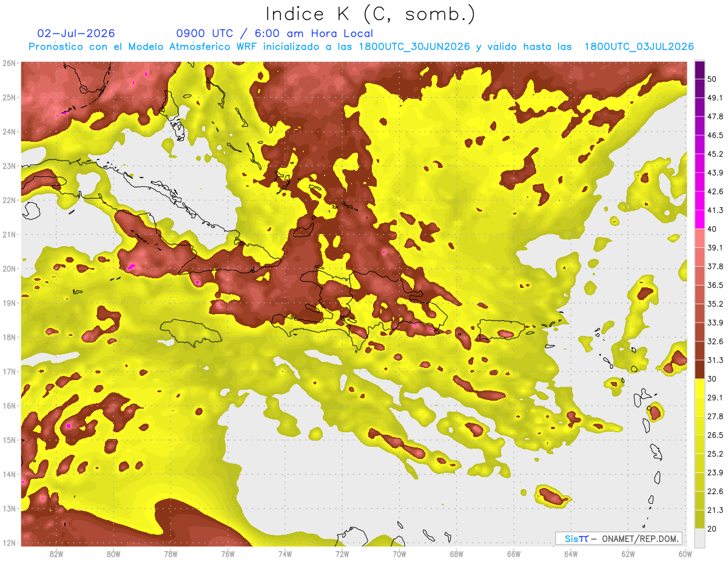Click the "23.9" value on the color scale

coord(715,473)
